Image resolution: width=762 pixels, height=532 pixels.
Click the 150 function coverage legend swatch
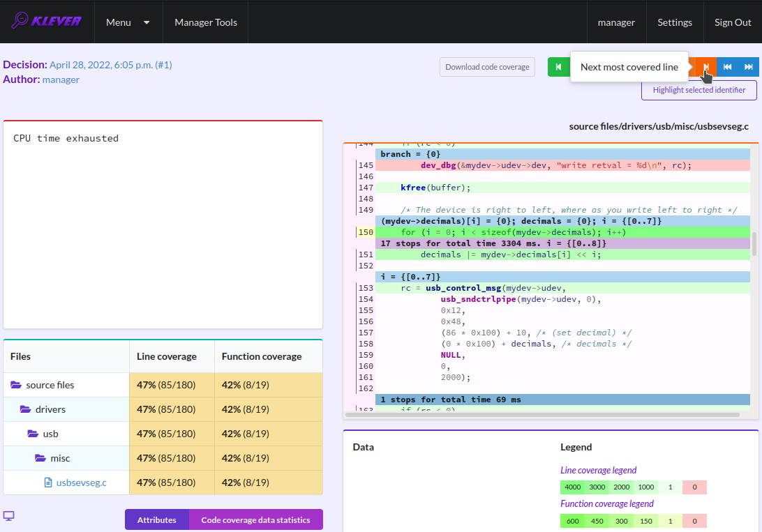pyautogui.click(x=646, y=521)
